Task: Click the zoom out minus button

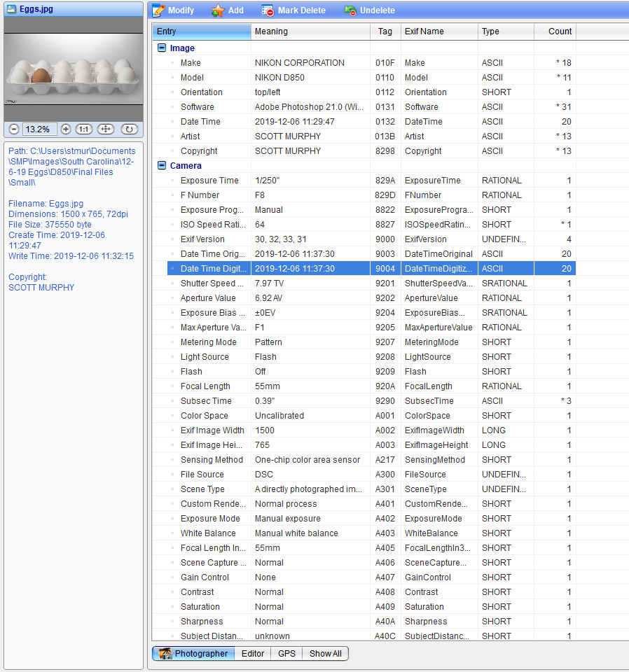Action: click(x=14, y=129)
